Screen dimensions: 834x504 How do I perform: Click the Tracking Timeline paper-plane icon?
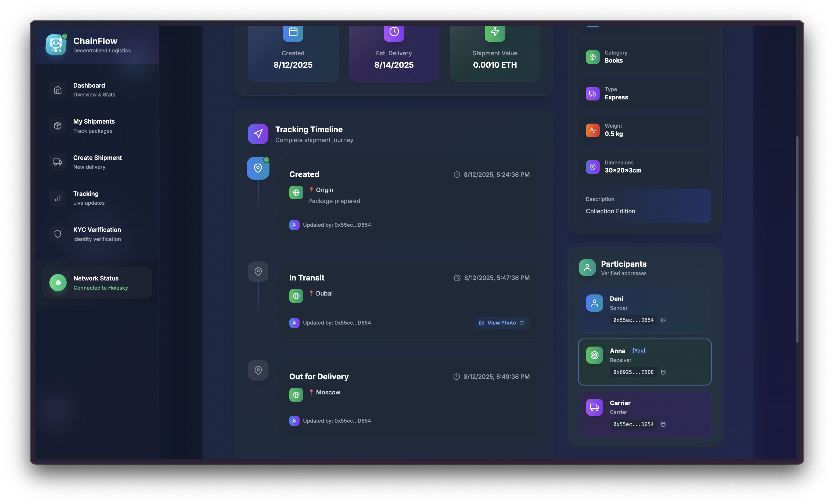click(x=258, y=134)
